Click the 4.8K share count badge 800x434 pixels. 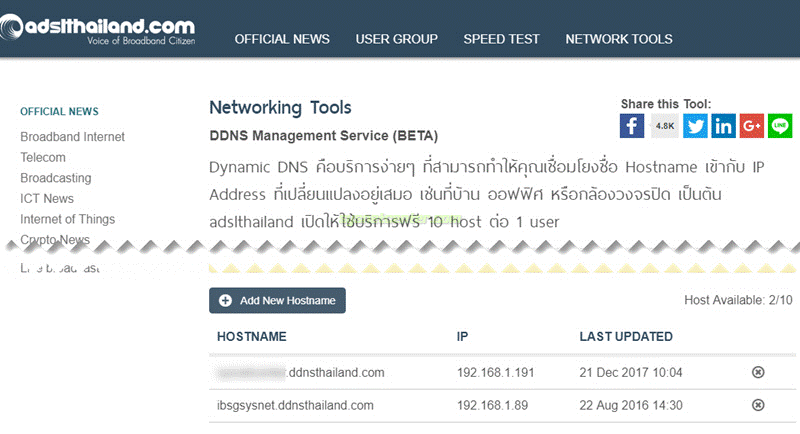664,126
